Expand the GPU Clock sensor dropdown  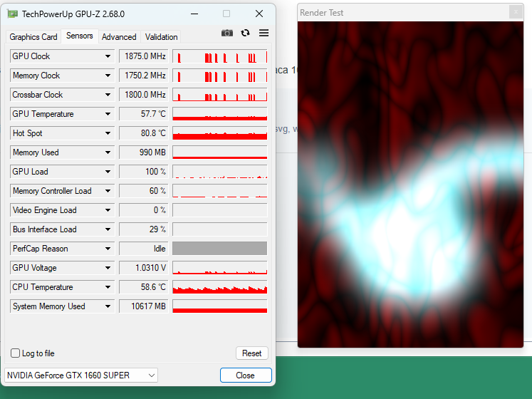tap(108, 56)
